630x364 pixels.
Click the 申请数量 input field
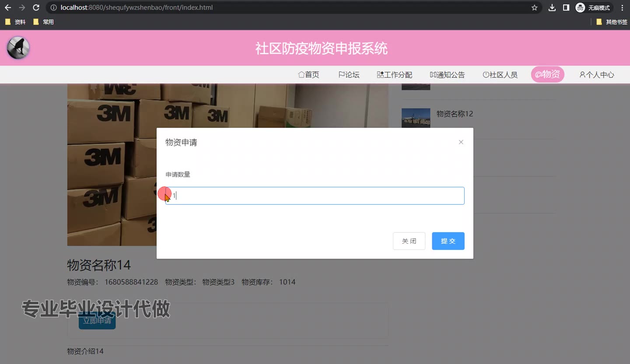pos(315,196)
